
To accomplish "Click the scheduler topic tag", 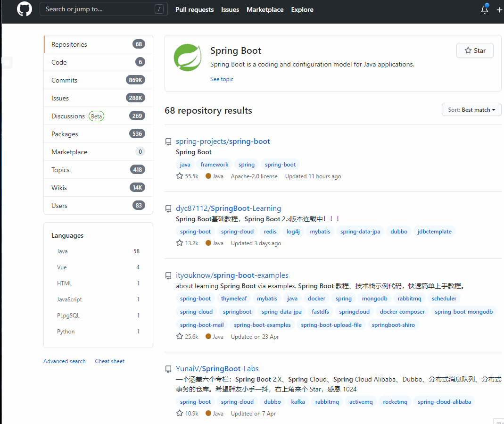I will point(444,299).
